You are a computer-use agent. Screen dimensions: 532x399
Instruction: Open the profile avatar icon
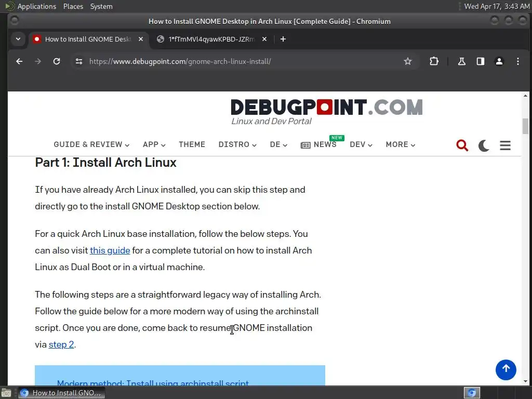[499, 61]
